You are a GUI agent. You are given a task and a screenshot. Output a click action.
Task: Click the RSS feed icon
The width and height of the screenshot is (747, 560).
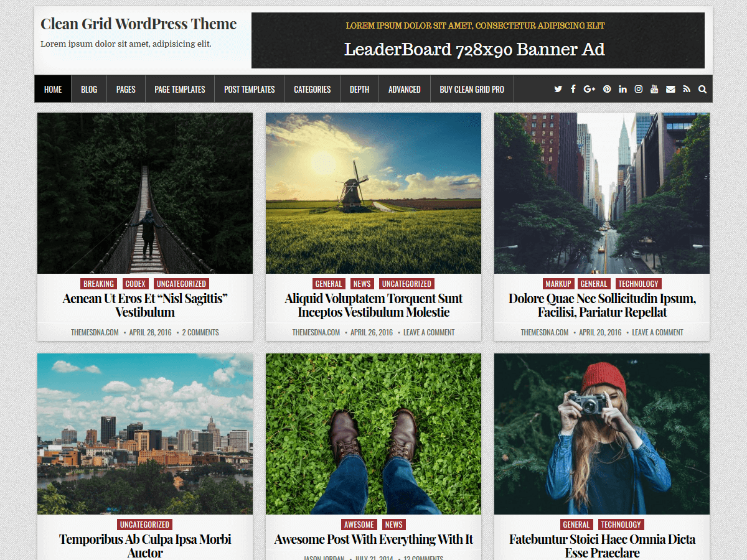point(687,89)
